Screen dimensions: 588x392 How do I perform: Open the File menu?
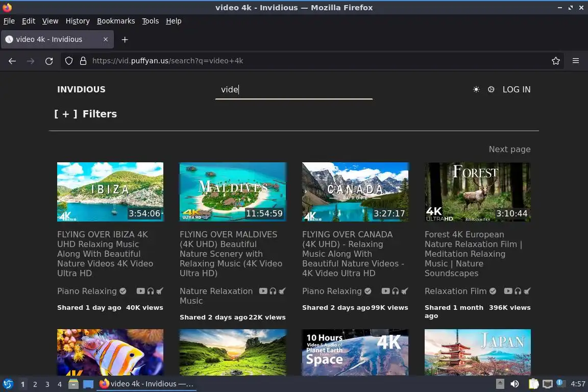click(9, 21)
